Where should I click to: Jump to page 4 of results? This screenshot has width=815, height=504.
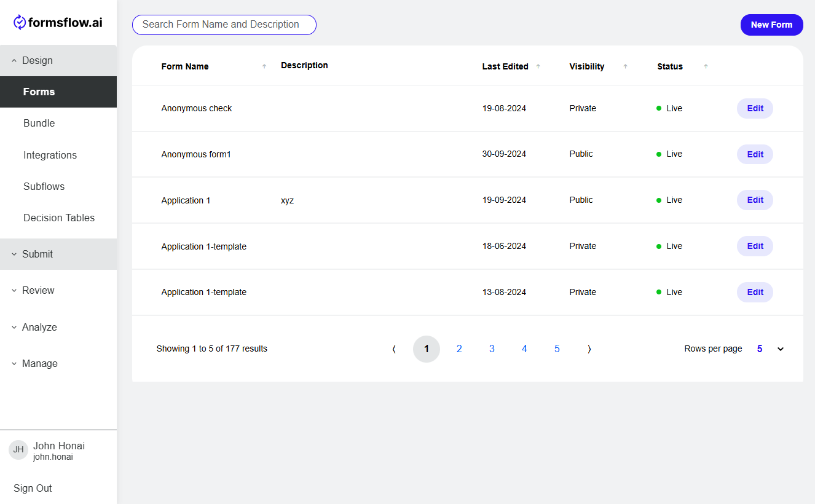click(524, 349)
